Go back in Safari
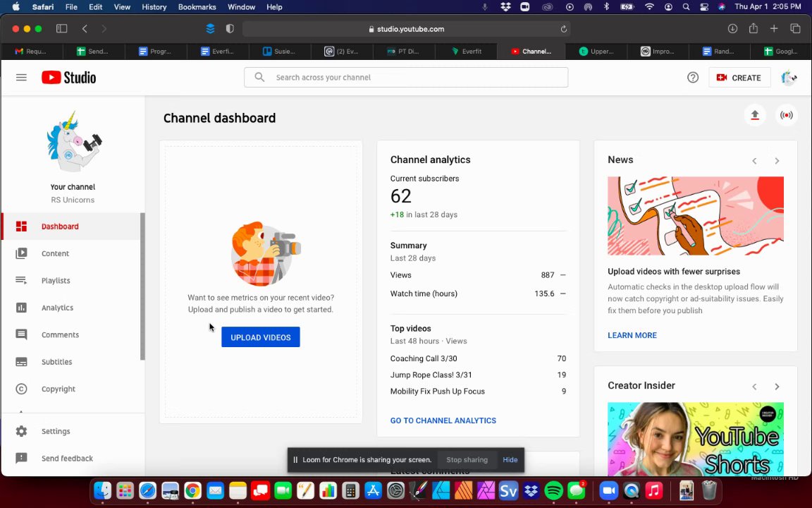The image size is (812, 508). (x=85, y=29)
